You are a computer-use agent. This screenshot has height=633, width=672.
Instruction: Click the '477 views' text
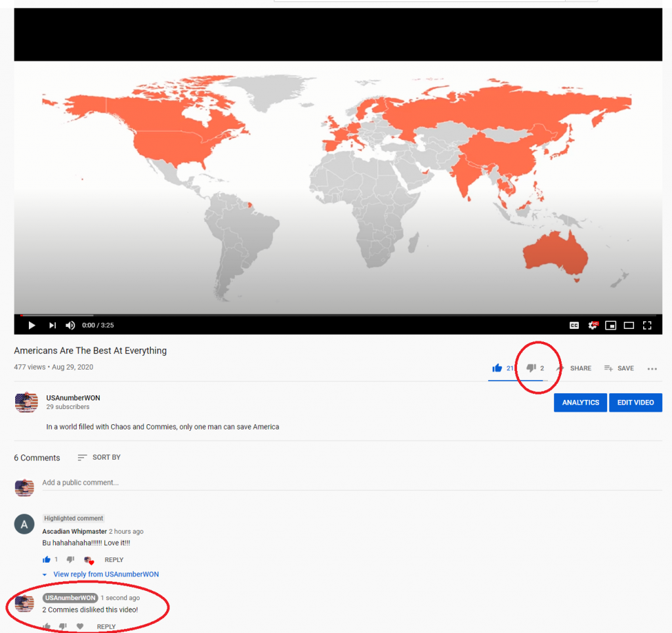point(30,367)
